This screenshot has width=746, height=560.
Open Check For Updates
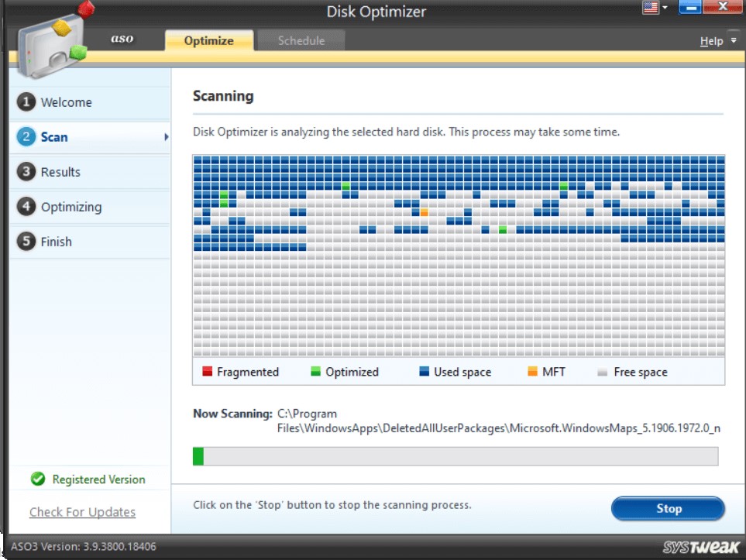tap(82, 512)
